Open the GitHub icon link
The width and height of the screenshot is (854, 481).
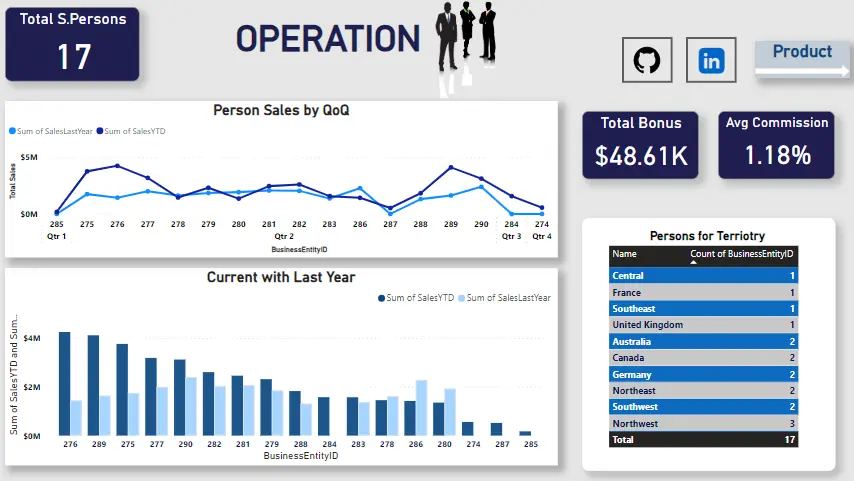point(647,60)
